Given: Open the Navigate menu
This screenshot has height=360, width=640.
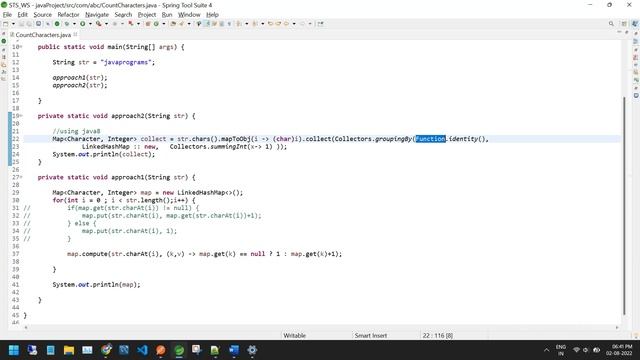Looking at the screenshot, I should [x=97, y=15].
